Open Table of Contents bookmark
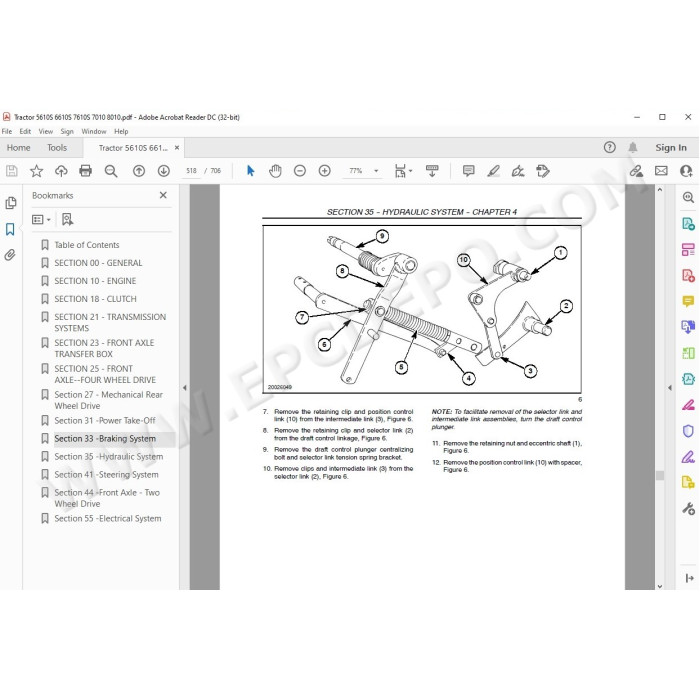The image size is (700, 700). click(87, 245)
